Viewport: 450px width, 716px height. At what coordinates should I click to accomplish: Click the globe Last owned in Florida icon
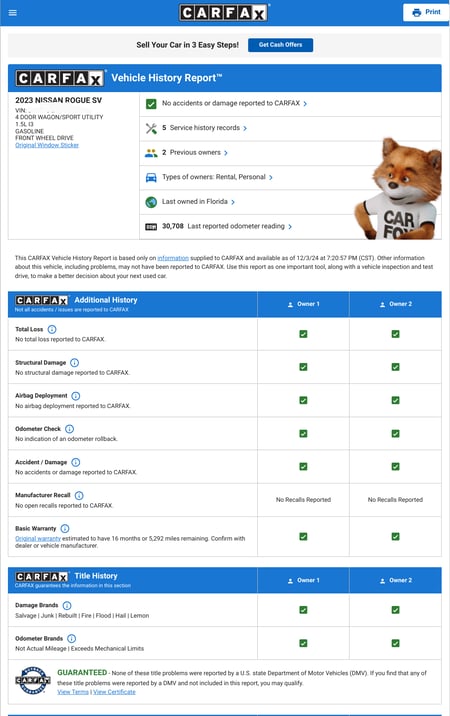pos(151,202)
